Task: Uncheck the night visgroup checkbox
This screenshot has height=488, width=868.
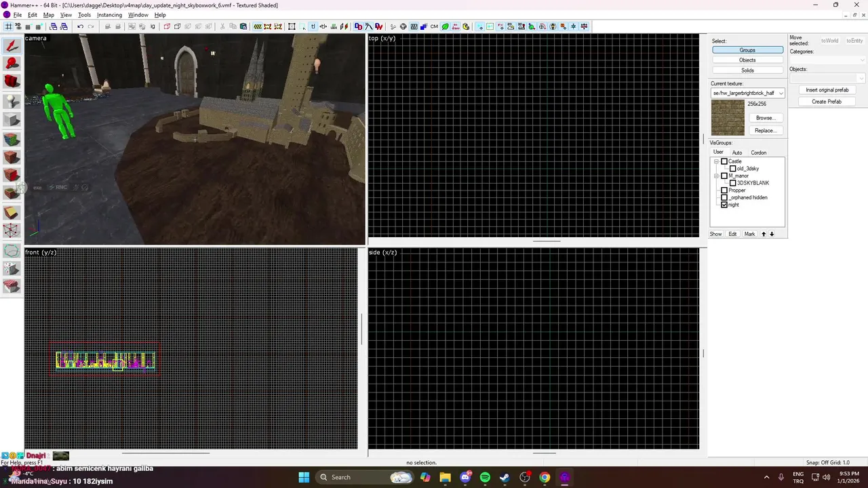Action: pos(724,205)
